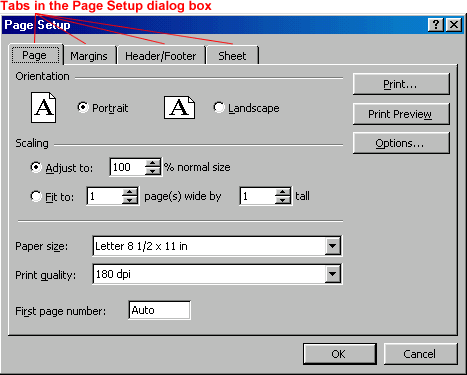Image resolution: width=467 pixels, height=375 pixels.
Task: Click the landscape page icon
Action: (x=179, y=107)
